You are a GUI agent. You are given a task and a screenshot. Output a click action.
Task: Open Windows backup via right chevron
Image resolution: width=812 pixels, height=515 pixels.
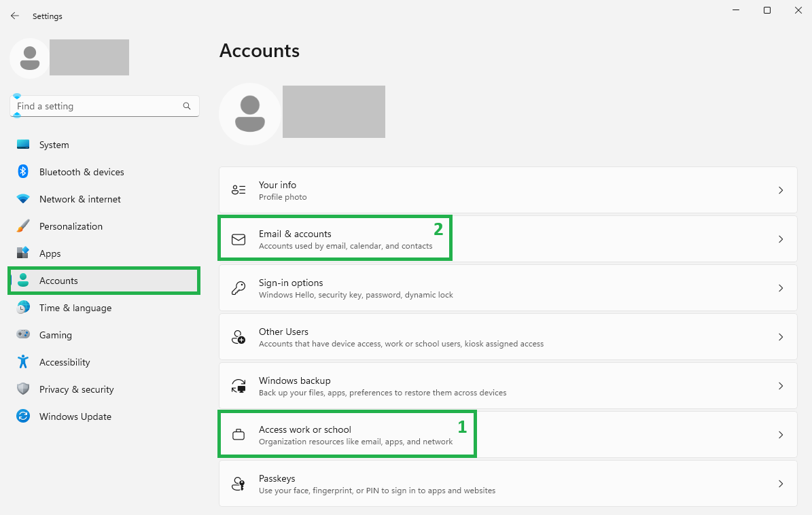coord(781,386)
